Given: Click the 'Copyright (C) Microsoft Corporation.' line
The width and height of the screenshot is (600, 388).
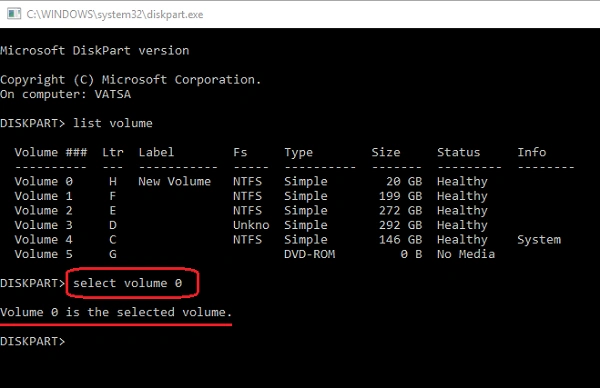Looking at the screenshot, I should (130, 80).
